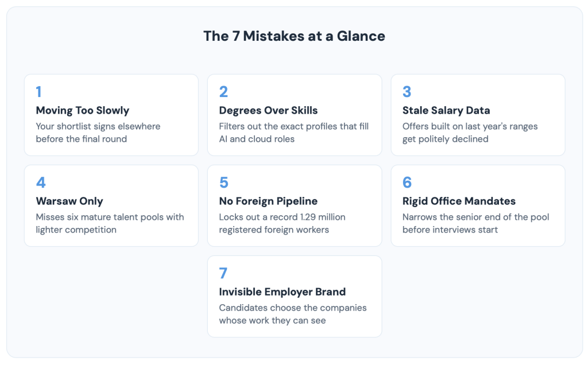
Task: Click text 'Candidates choose the companies'
Action: click(293, 308)
